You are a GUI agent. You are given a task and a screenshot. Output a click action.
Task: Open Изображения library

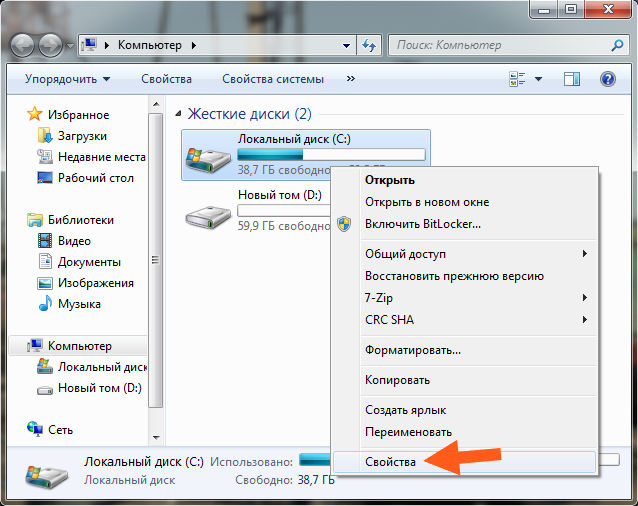coord(96,283)
